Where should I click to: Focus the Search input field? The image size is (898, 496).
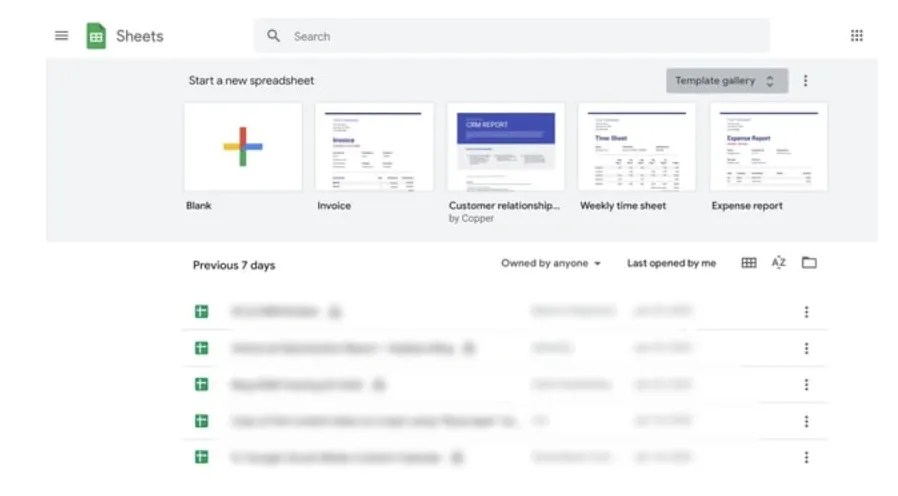[x=511, y=36]
